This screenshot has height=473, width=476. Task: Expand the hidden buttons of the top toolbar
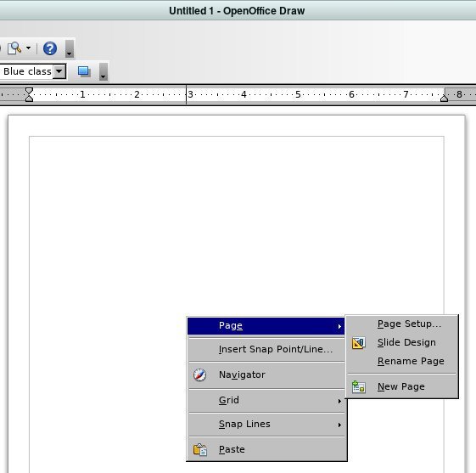point(70,48)
